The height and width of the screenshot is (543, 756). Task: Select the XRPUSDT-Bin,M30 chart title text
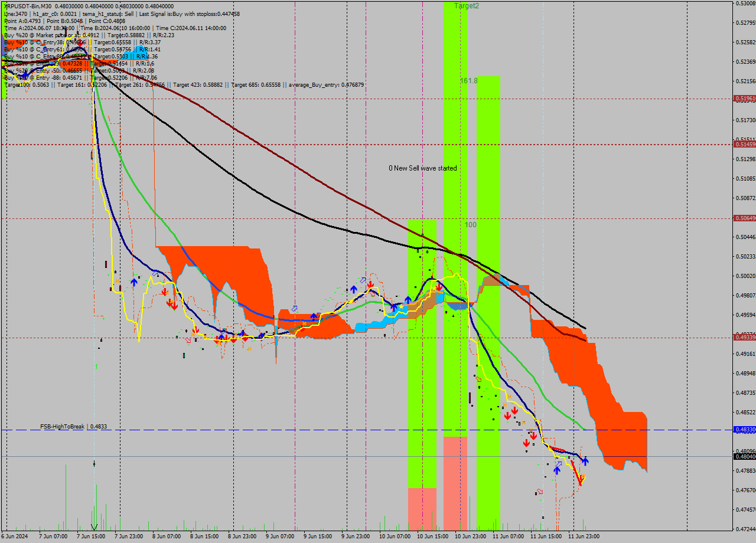coord(28,6)
